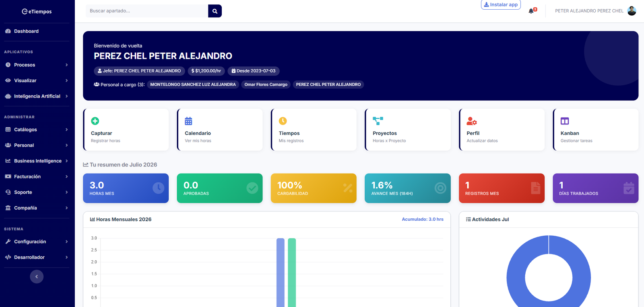This screenshot has width=644, height=307.
Task: Click the Instalar app button
Action: (501, 4)
